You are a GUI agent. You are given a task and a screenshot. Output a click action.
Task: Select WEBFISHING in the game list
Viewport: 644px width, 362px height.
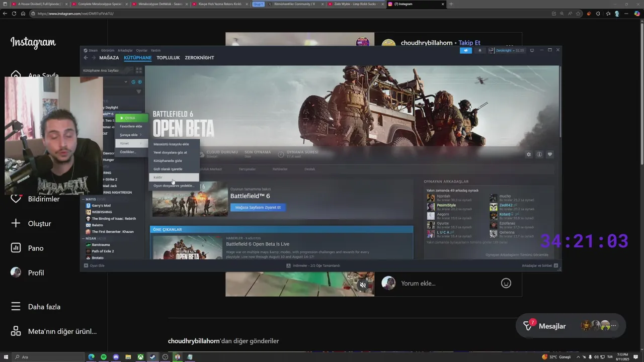point(102,212)
